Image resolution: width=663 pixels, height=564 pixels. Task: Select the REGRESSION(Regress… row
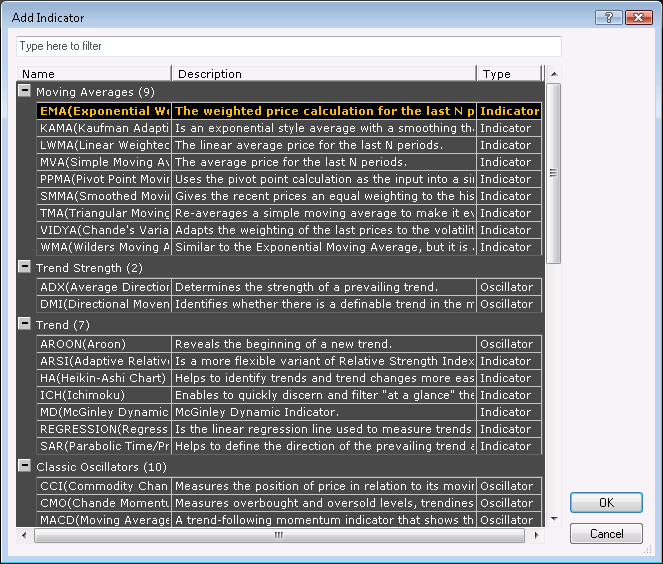pyautogui.click(x=289, y=429)
